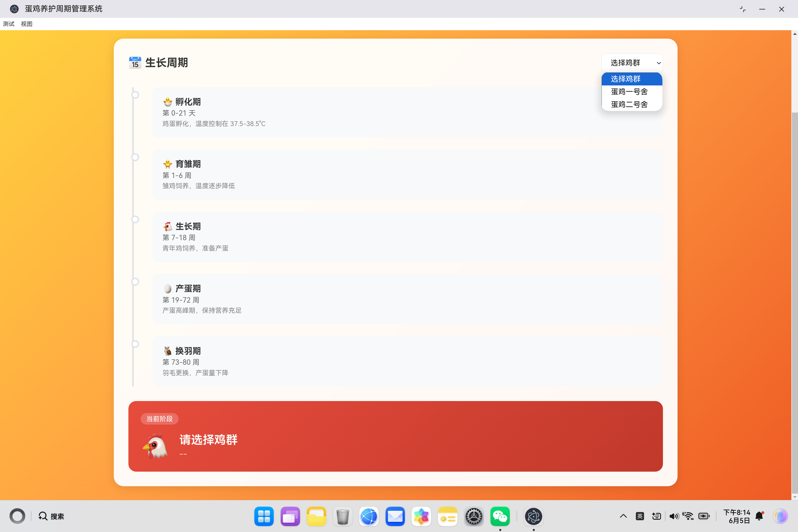Click the chicken icon in current stage banner

156,446
